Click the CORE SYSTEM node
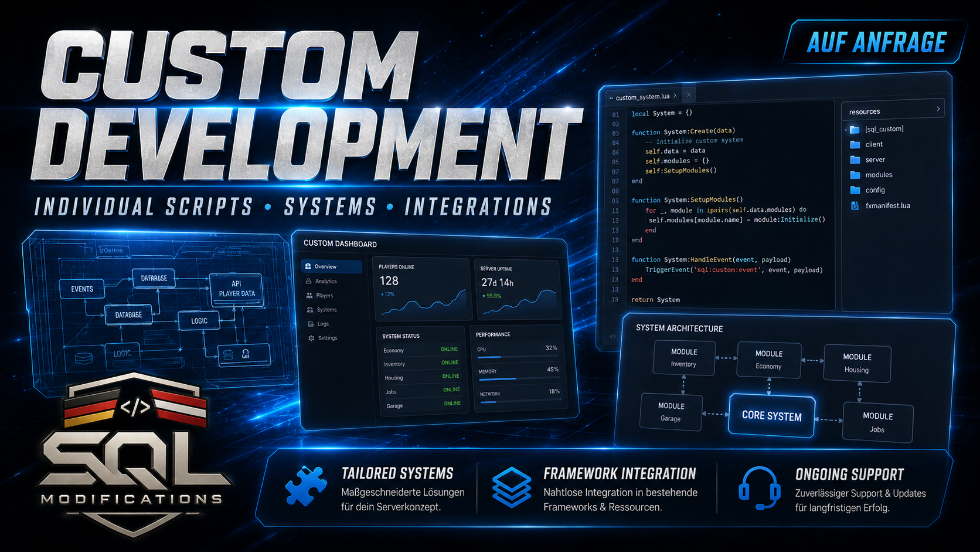Image resolution: width=980 pixels, height=552 pixels. coord(771,416)
